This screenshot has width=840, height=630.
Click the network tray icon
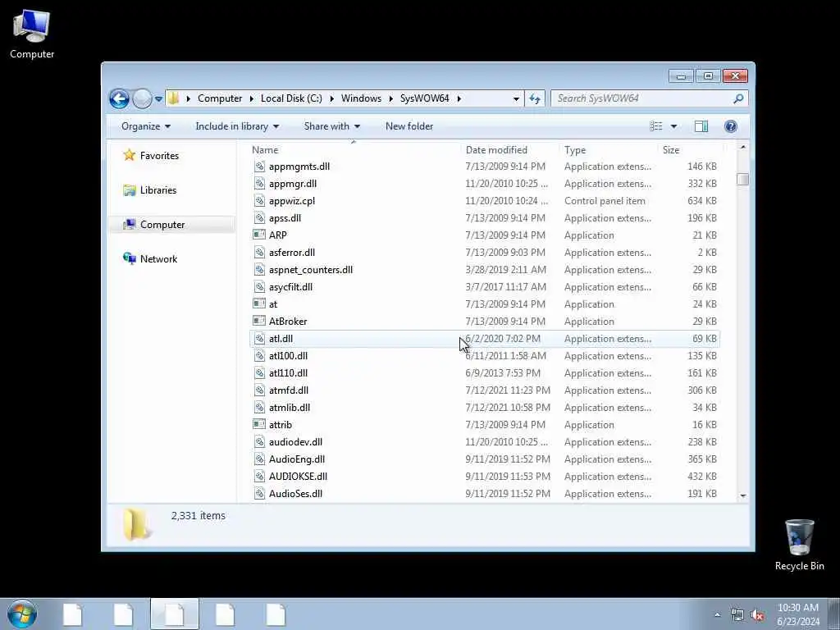coord(737,615)
